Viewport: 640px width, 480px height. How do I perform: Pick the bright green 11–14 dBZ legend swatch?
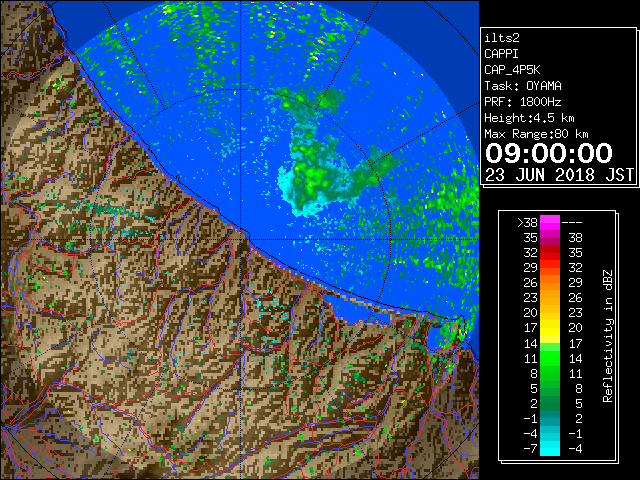550,358
